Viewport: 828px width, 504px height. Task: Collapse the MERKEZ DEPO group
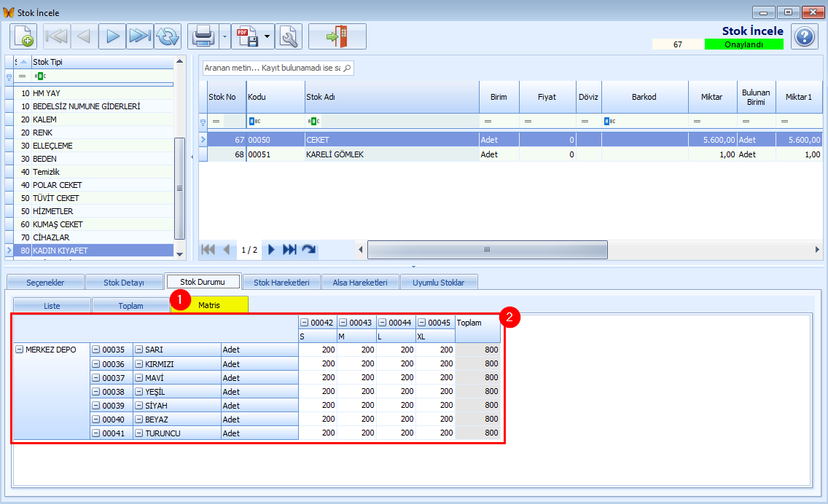tap(20, 350)
